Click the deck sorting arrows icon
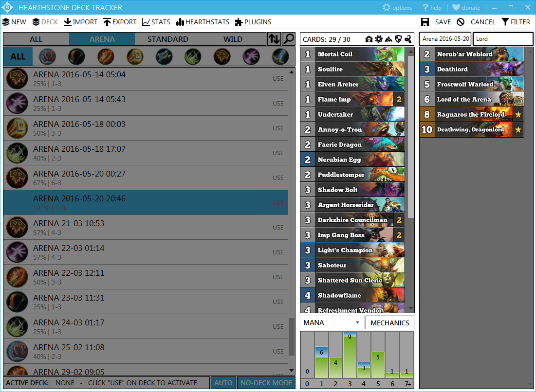The height and width of the screenshot is (392, 536). pos(274,38)
